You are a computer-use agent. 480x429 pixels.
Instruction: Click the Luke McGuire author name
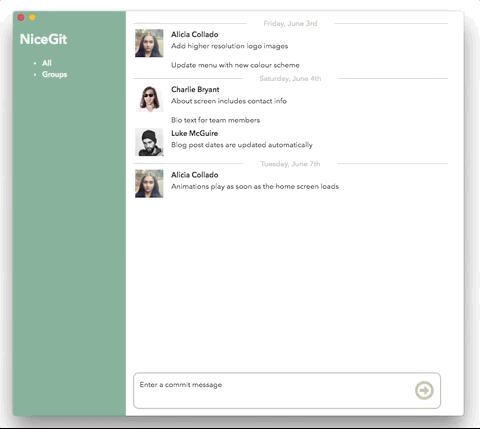tap(194, 133)
